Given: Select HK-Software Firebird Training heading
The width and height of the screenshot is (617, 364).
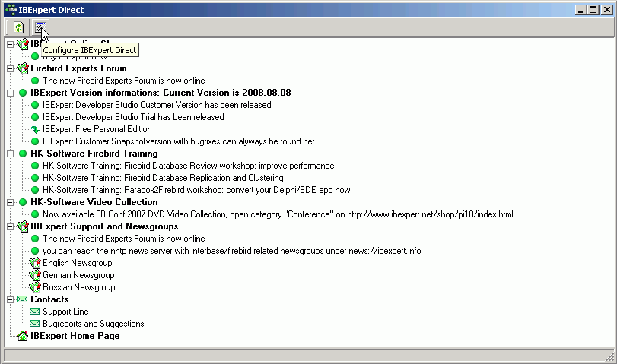Looking at the screenshot, I should [94, 154].
